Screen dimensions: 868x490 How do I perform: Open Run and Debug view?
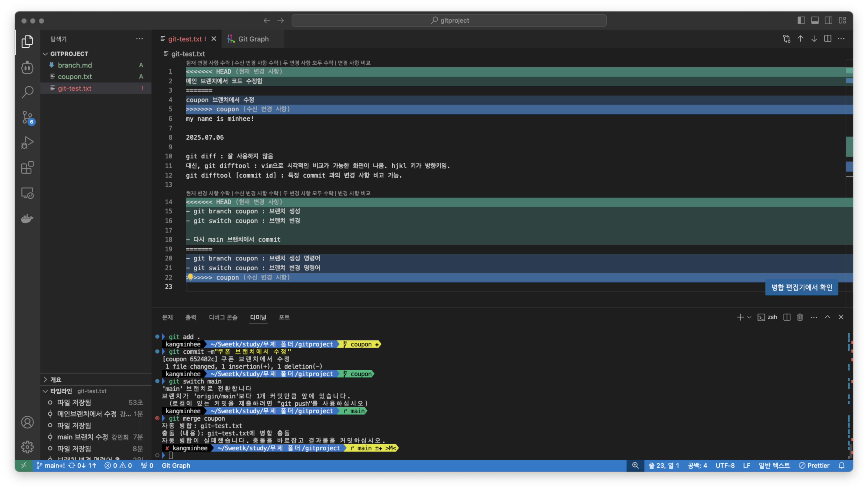27,142
